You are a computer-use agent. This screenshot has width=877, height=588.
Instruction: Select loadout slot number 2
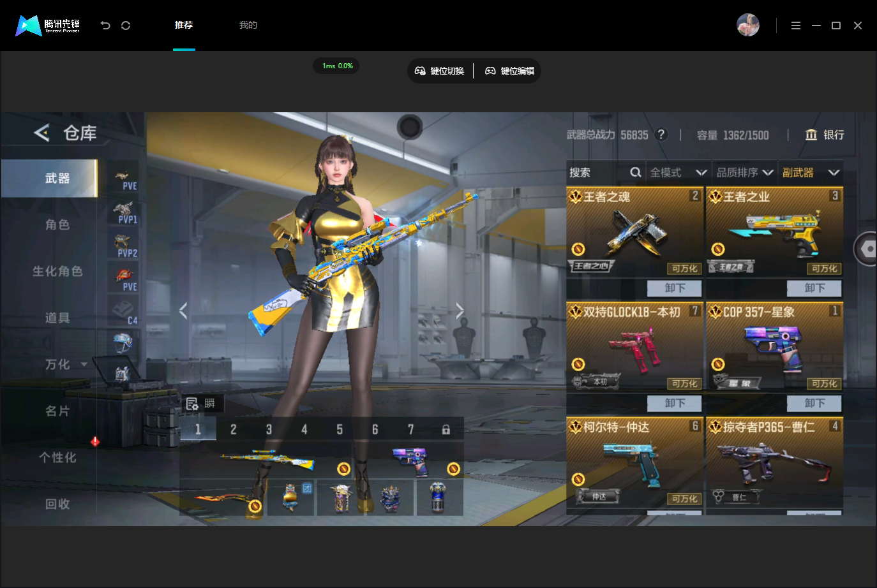point(234,429)
